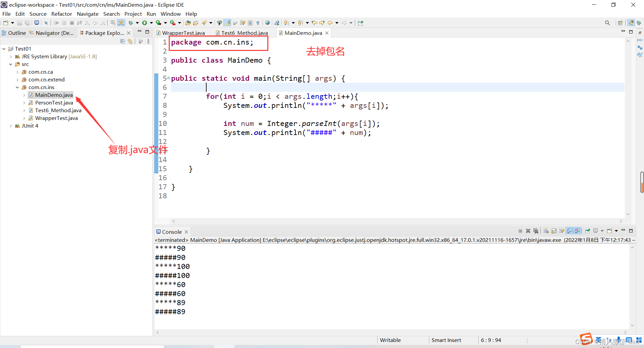Click Collapse All in Package Explorer
Viewport: 644px width, 348px height.
click(122, 41)
